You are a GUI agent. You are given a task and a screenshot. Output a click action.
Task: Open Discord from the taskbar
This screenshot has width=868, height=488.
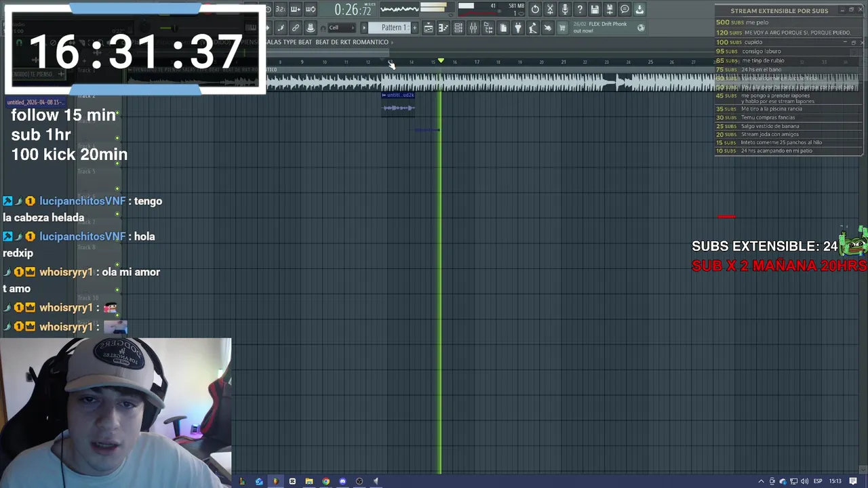point(342,481)
